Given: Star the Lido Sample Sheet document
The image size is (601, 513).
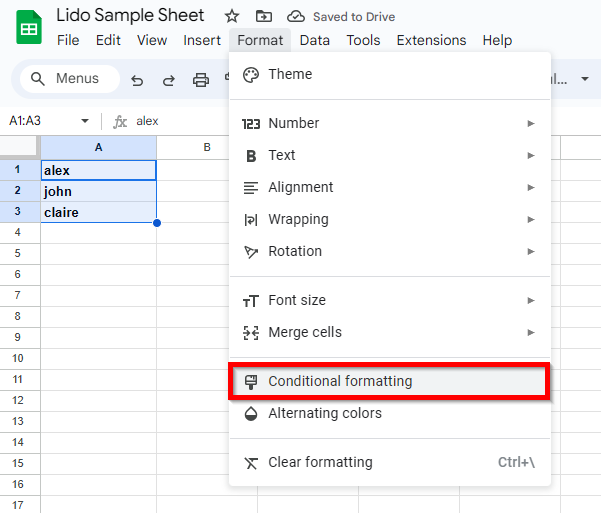Looking at the screenshot, I should tap(232, 16).
